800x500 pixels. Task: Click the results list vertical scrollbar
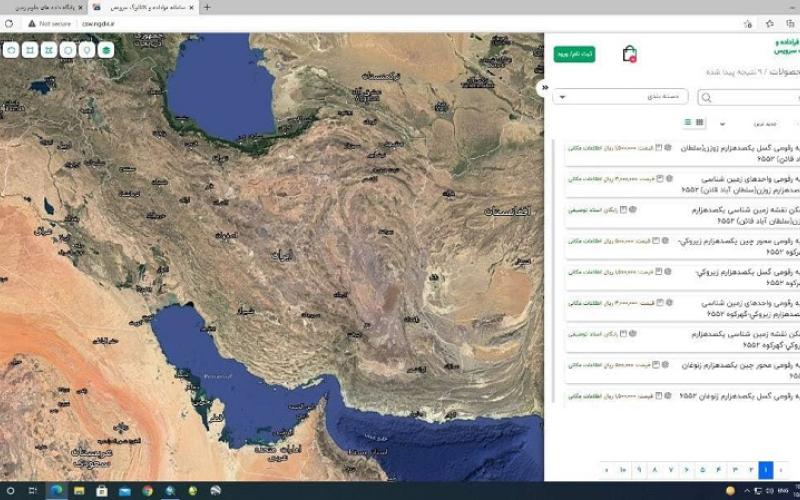pos(554,273)
